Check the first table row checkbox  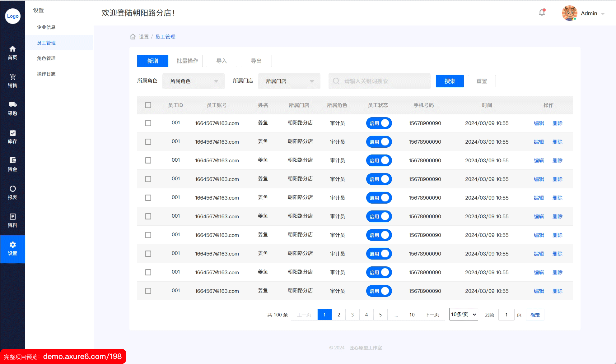coord(148,123)
